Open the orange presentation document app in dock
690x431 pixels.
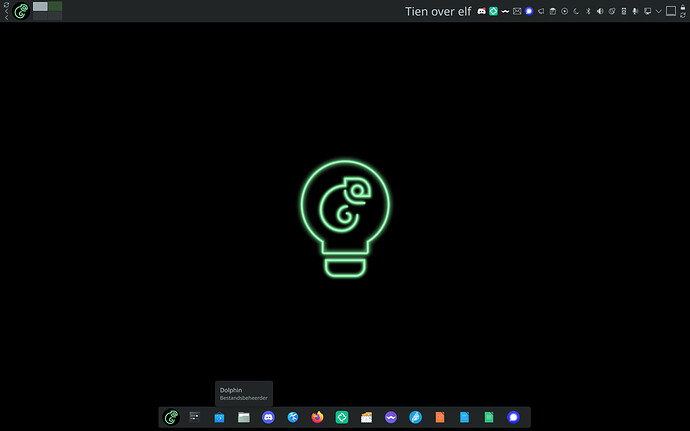pyautogui.click(x=440, y=417)
